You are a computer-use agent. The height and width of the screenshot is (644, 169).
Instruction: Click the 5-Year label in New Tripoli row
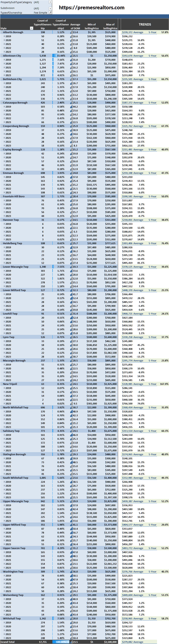point(152,384)
